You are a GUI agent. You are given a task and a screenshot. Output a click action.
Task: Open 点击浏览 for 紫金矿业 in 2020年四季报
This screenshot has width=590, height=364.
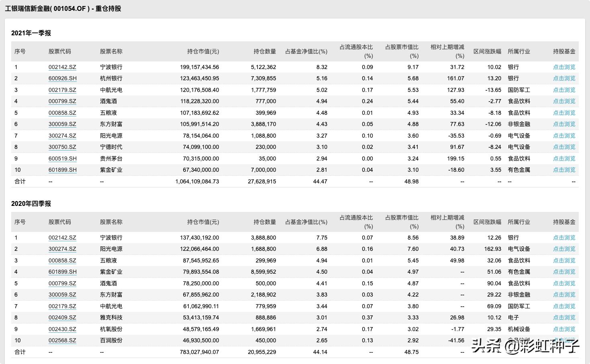564,272
